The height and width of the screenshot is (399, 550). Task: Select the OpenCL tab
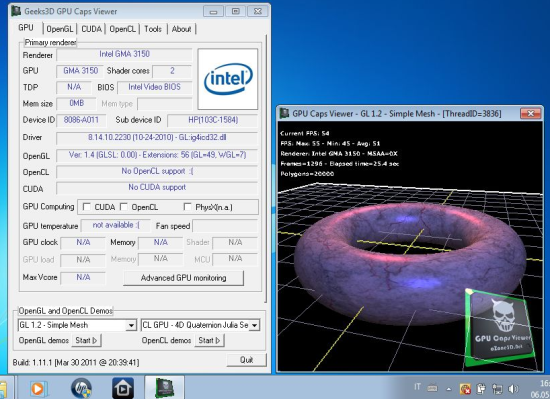pyautogui.click(x=122, y=29)
